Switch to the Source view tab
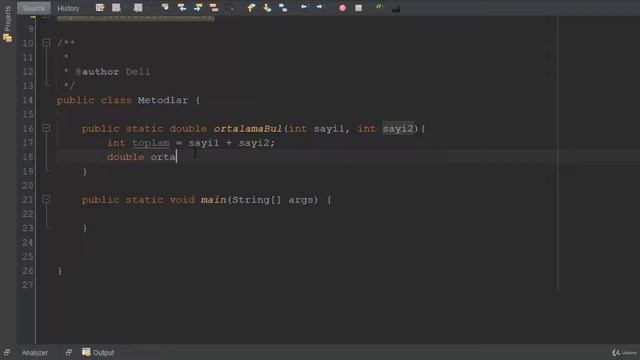Image resolution: width=640 pixels, height=360 pixels. coord(33,8)
